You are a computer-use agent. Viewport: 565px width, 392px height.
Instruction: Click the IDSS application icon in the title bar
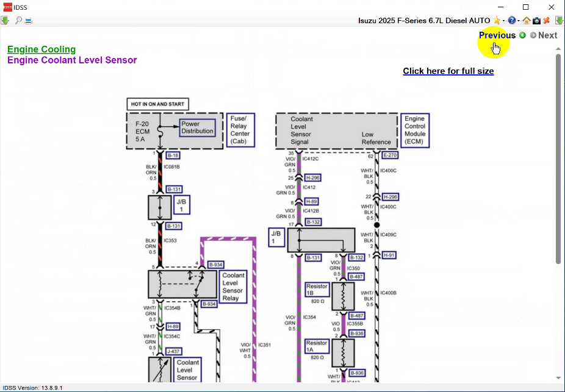[x=7, y=7]
